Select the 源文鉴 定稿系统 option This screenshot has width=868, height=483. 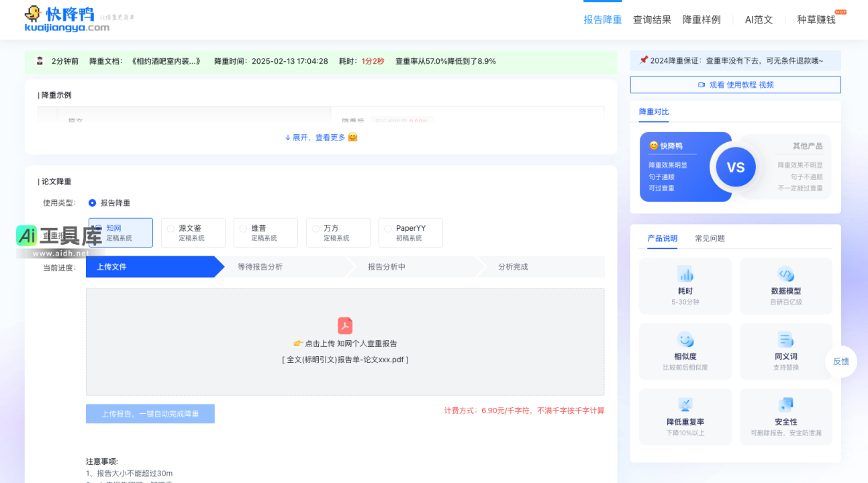193,232
